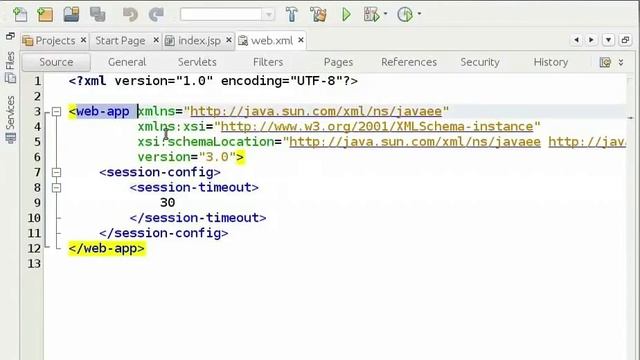Click the xml version declaration on line 1
640x360 pixels.
213,81
